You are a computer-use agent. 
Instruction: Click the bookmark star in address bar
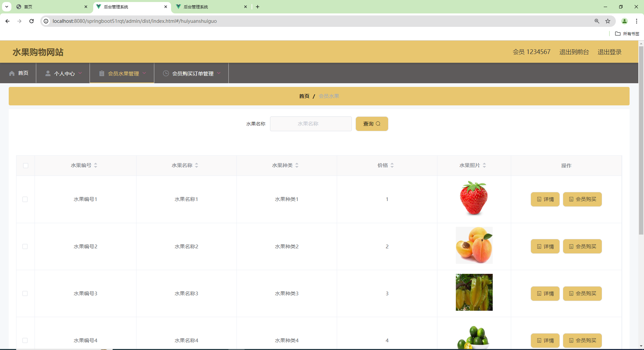click(608, 21)
